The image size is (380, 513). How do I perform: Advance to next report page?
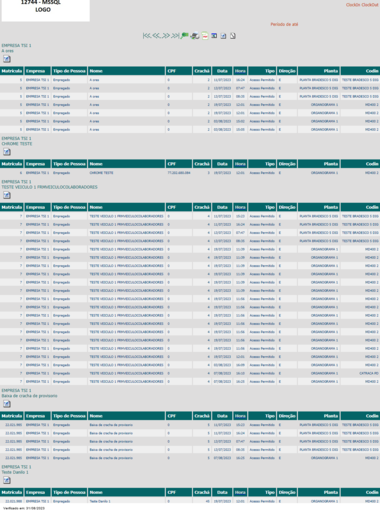click(166, 36)
